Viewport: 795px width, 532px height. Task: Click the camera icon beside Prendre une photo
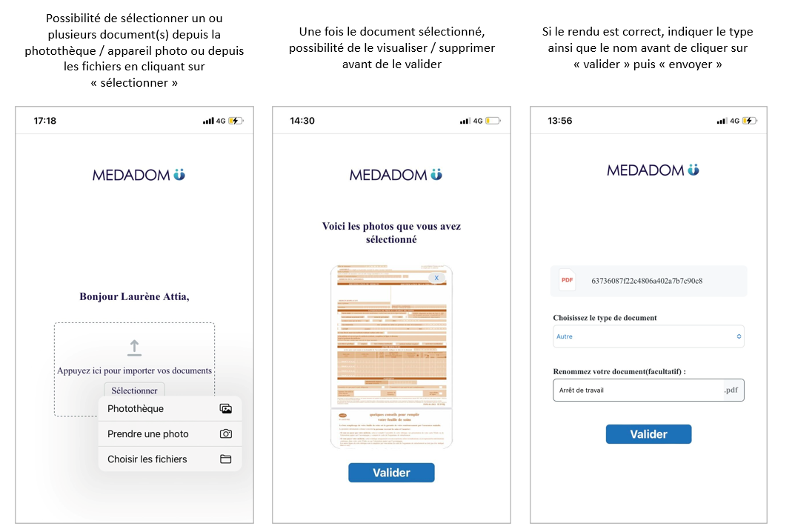click(226, 434)
